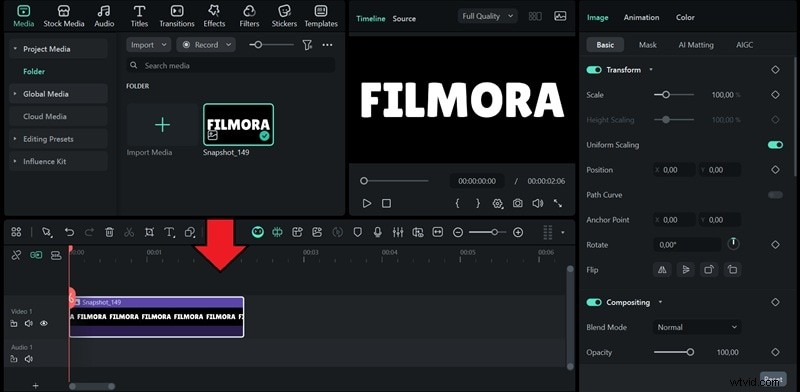Screen dimensions: 800x392
Task: Edit the Position X field
Action: [x=674, y=170]
